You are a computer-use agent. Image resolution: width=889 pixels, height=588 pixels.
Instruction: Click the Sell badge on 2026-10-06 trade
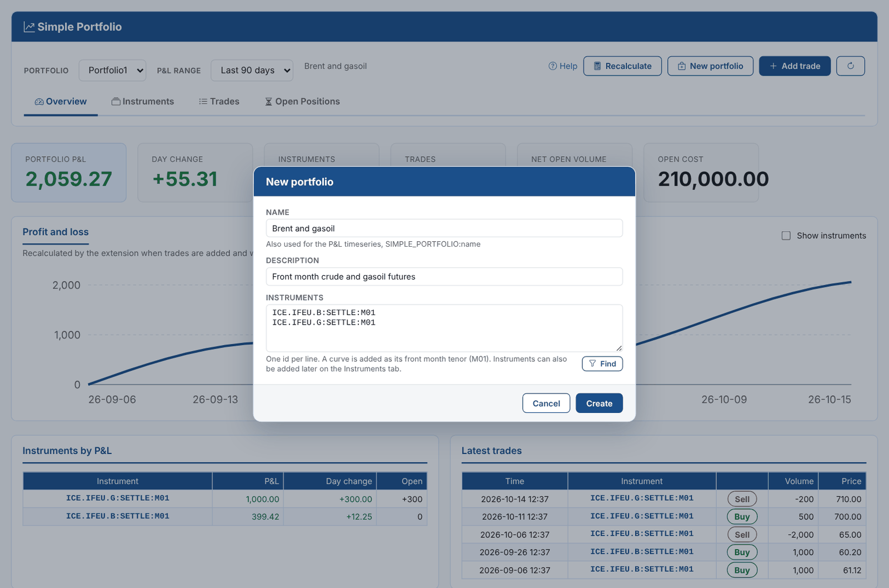pyautogui.click(x=742, y=535)
